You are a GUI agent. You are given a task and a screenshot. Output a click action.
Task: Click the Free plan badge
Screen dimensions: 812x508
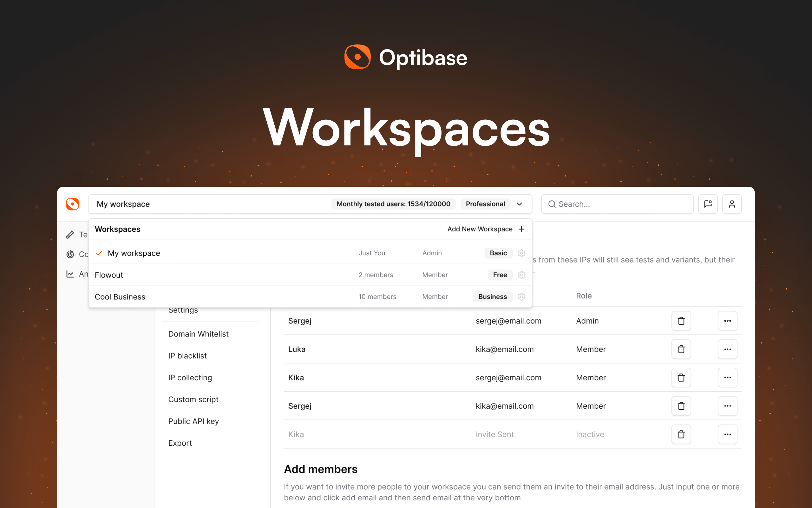[x=500, y=275]
